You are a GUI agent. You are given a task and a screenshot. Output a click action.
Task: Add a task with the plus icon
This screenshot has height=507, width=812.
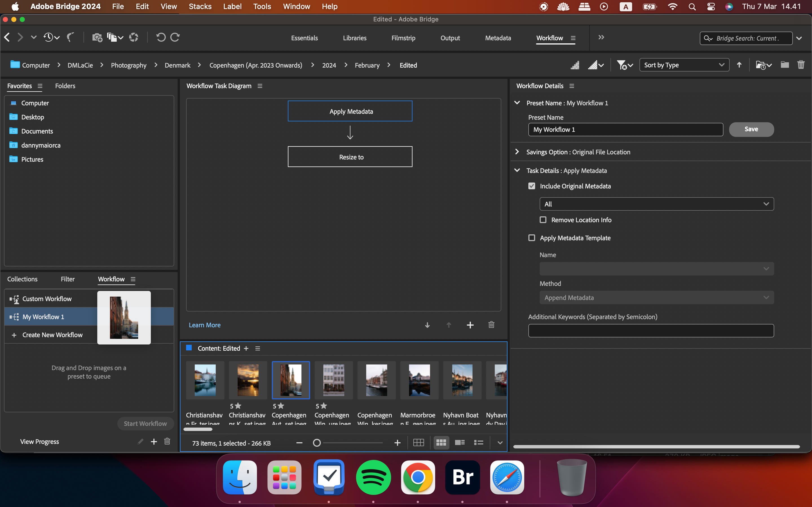(x=470, y=325)
